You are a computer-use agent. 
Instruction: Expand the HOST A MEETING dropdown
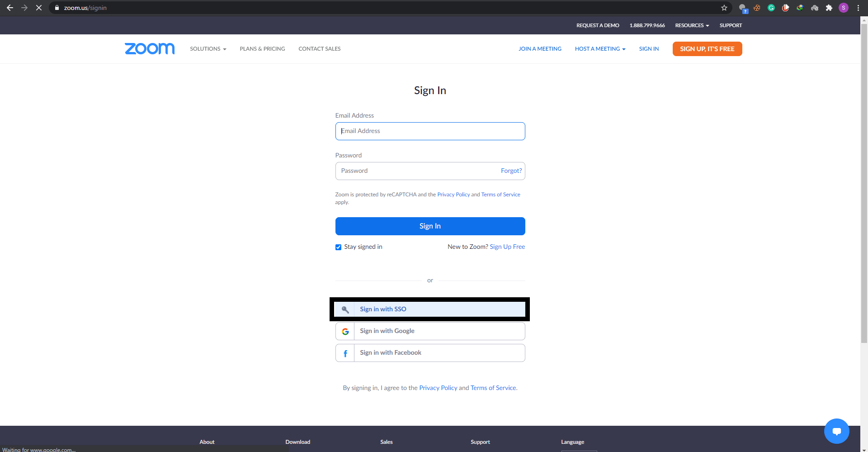[600, 49]
